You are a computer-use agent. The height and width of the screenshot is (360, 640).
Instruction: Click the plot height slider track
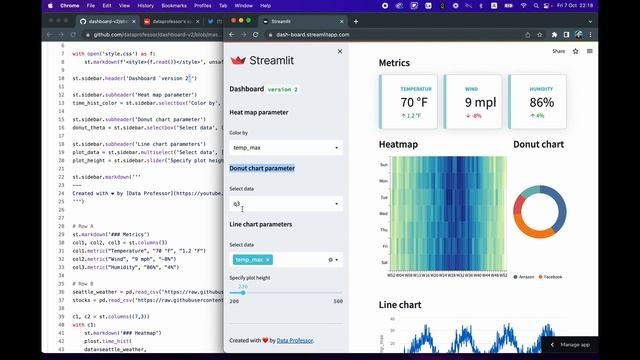(286, 293)
